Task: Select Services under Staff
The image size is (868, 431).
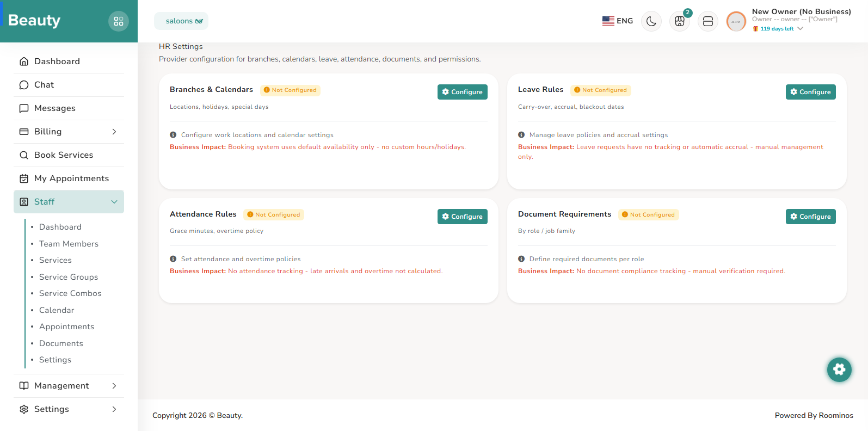Action: pyautogui.click(x=56, y=260)
